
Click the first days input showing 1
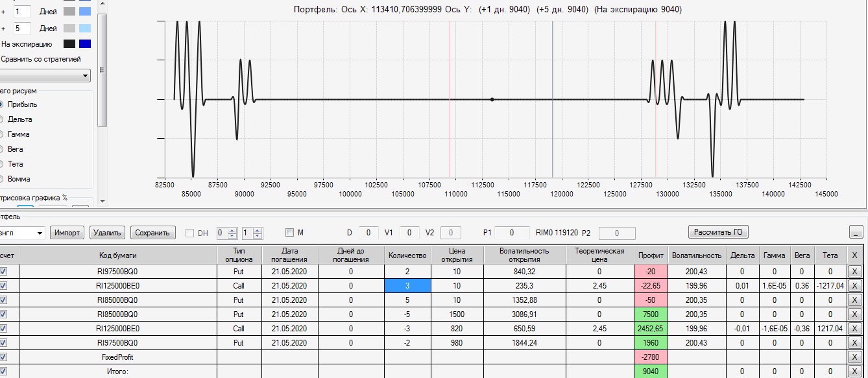tap(22, 12)
